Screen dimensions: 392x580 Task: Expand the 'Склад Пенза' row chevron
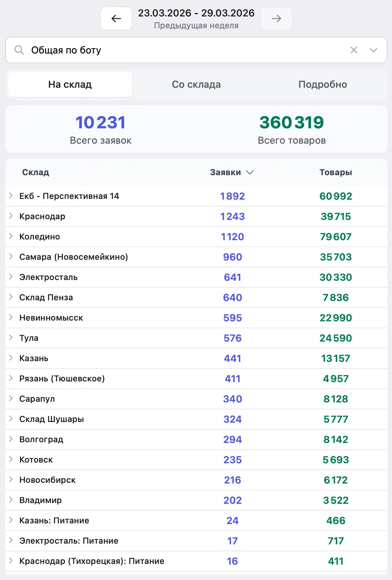pyautogui.click(x=11, y=297)
